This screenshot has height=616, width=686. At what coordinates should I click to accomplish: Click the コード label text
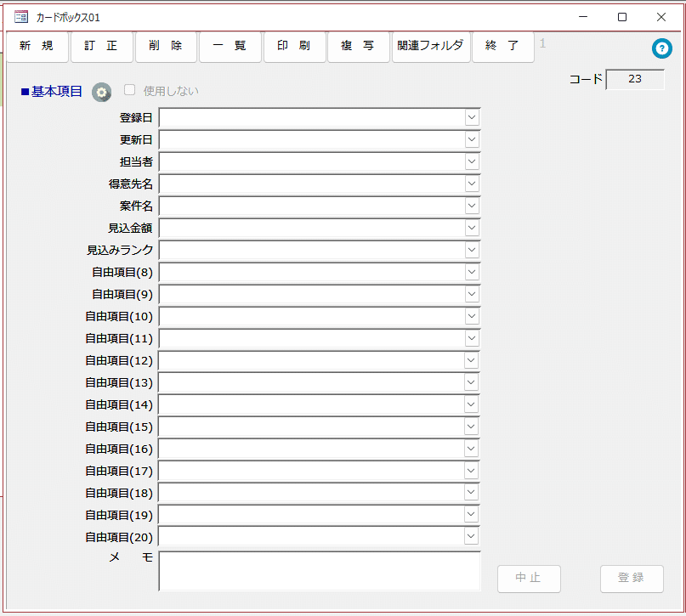(586, 79)
